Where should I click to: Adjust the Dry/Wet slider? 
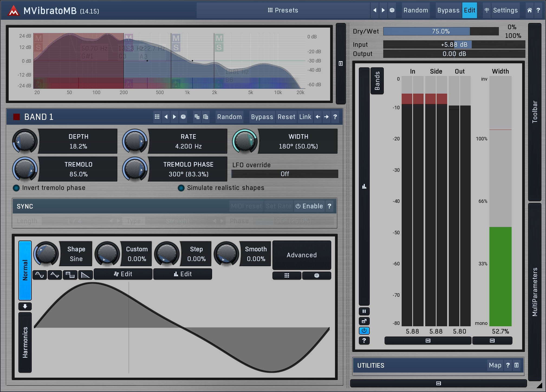(x=441, y=31)
